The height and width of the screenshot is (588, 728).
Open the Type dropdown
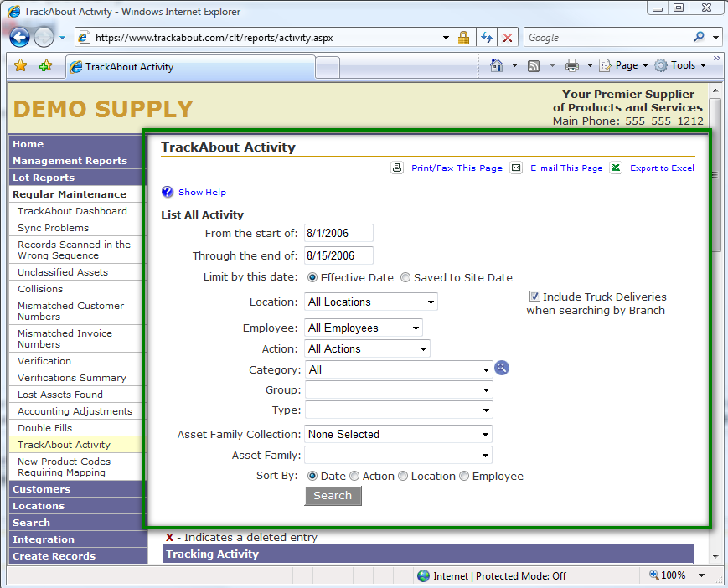click(399, 410)
